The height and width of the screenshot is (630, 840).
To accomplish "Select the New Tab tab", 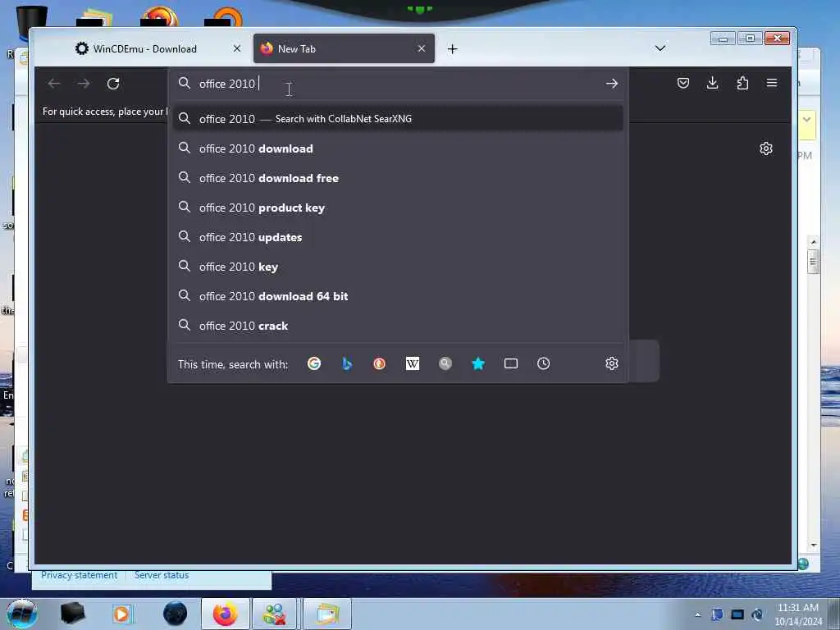I will (x=344, y=48).
